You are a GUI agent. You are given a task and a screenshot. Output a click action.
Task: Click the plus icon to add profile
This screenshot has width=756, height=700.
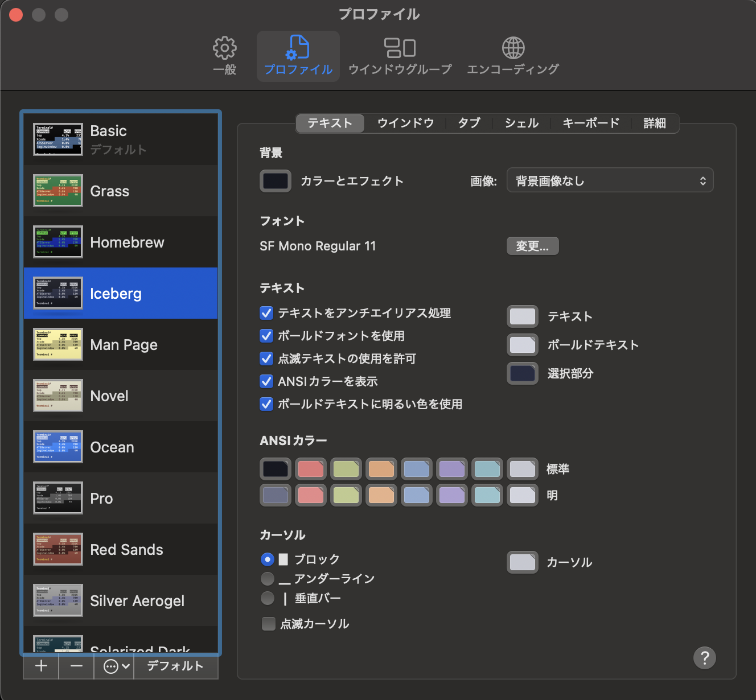pos(41,666)
